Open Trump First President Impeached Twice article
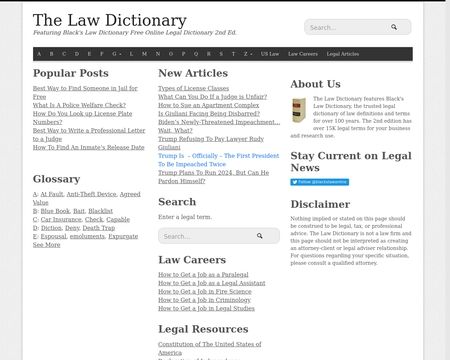 [219, 160]
